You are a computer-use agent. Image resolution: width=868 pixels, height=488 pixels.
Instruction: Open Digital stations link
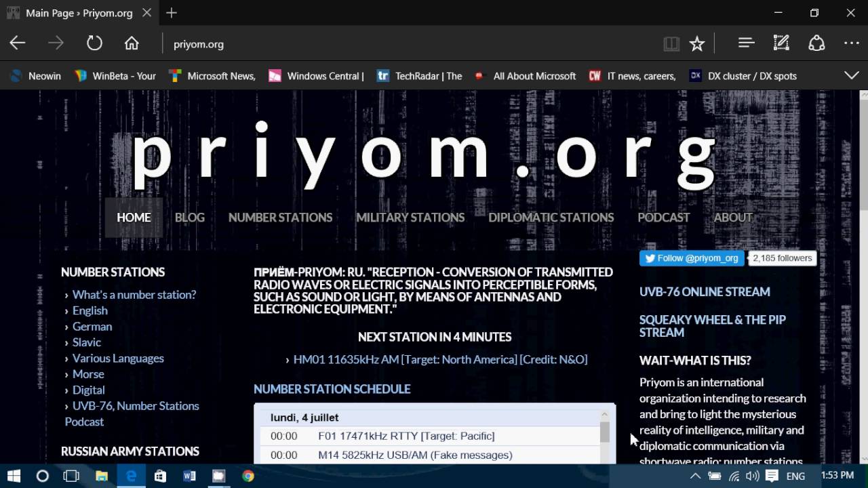89,390
